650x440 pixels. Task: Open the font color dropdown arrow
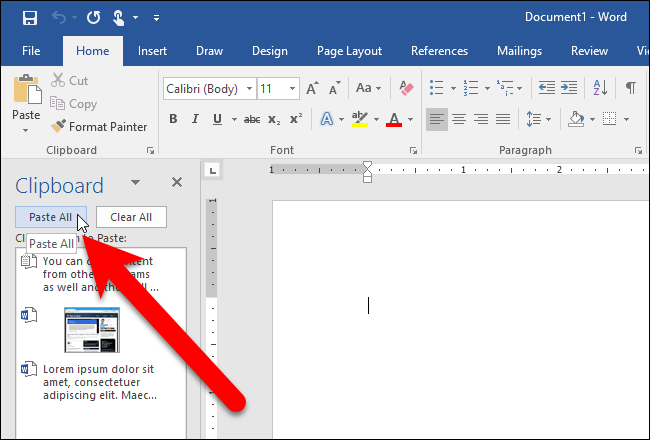coord(410,119)
